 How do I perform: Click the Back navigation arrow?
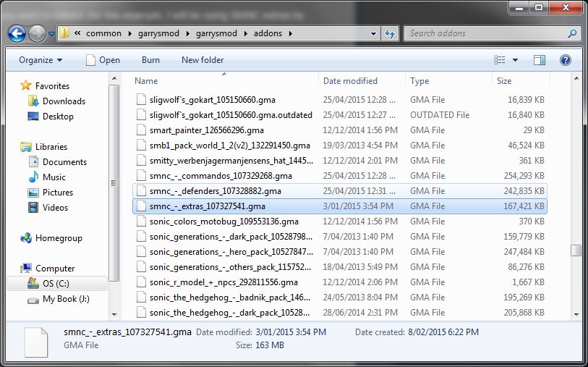pyautogui.click(x=17, y=34)
